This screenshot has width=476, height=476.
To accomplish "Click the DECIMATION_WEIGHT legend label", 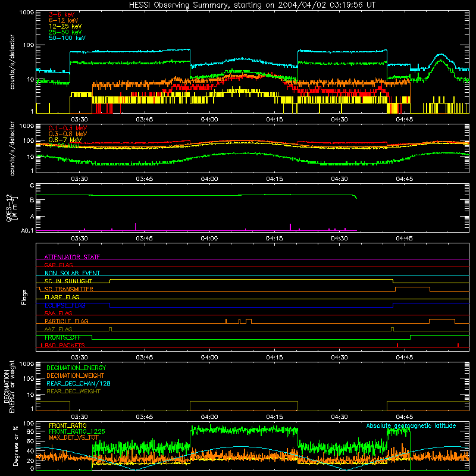I will pos(76,375).
